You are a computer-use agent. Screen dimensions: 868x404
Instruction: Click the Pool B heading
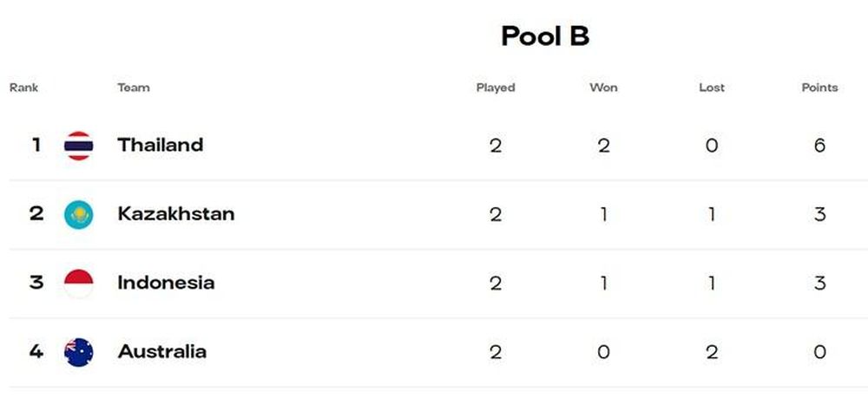tap(545, 36)
